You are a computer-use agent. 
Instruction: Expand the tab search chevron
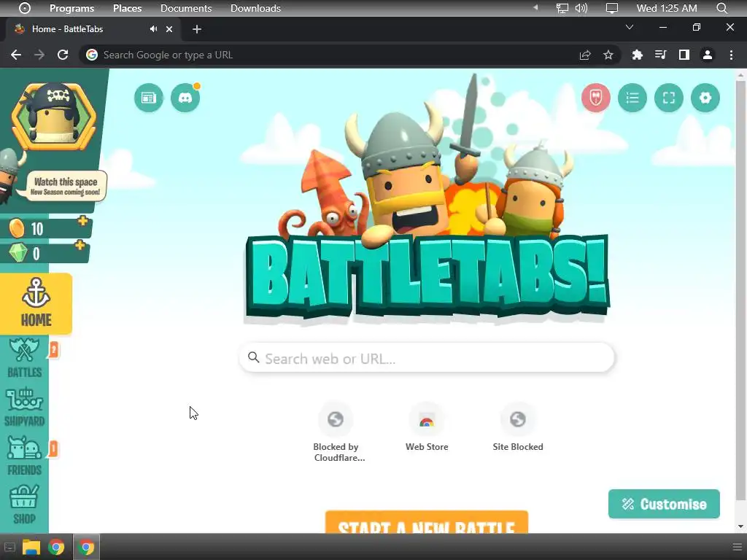pos(630,27)
